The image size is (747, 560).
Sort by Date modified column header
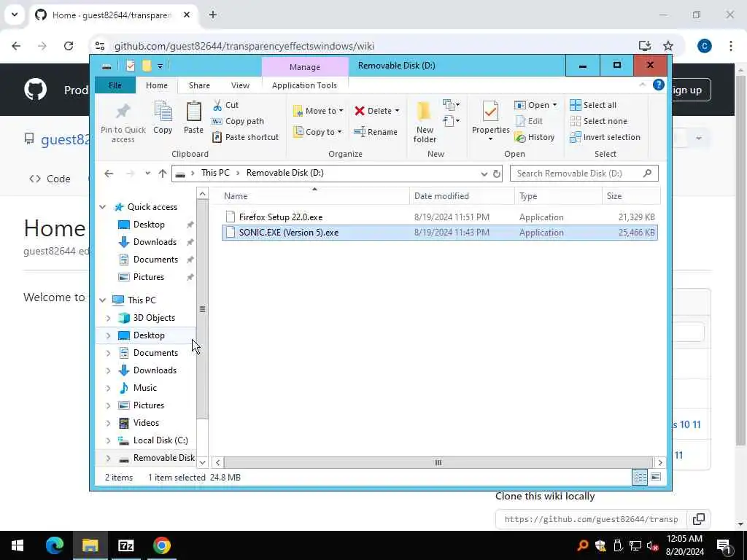[462, 195]
